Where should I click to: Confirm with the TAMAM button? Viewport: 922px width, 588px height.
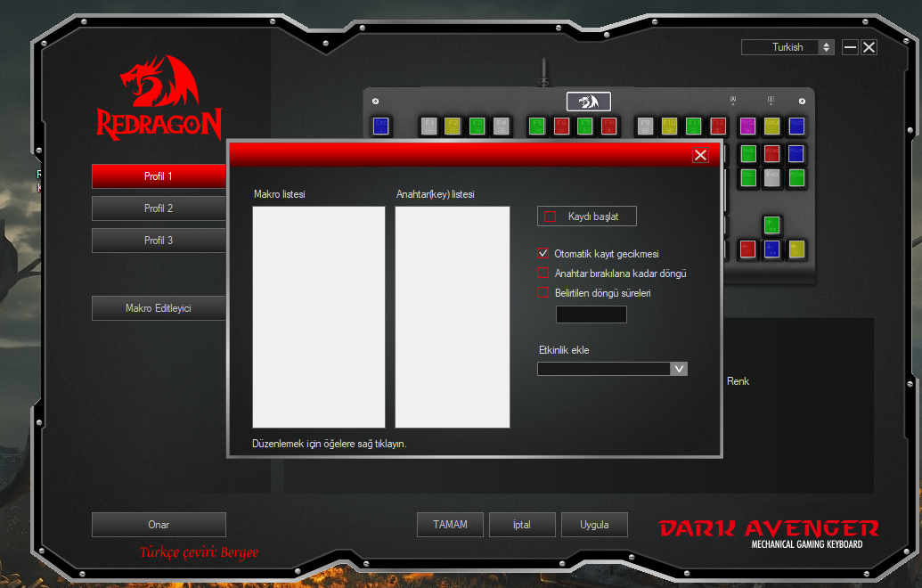[x=451, y=525]
